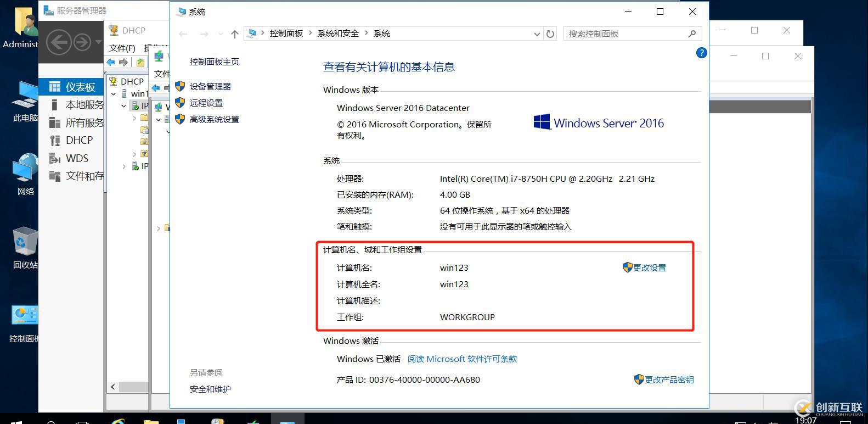Click the magnifier search icon
This screenshot has width=868, height=424.
pyautogui.click(x=692, y=34)
